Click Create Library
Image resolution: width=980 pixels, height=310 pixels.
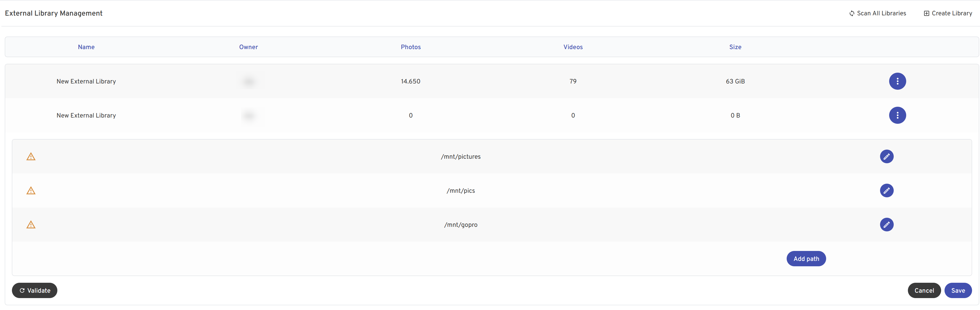(x=948, y=13)
